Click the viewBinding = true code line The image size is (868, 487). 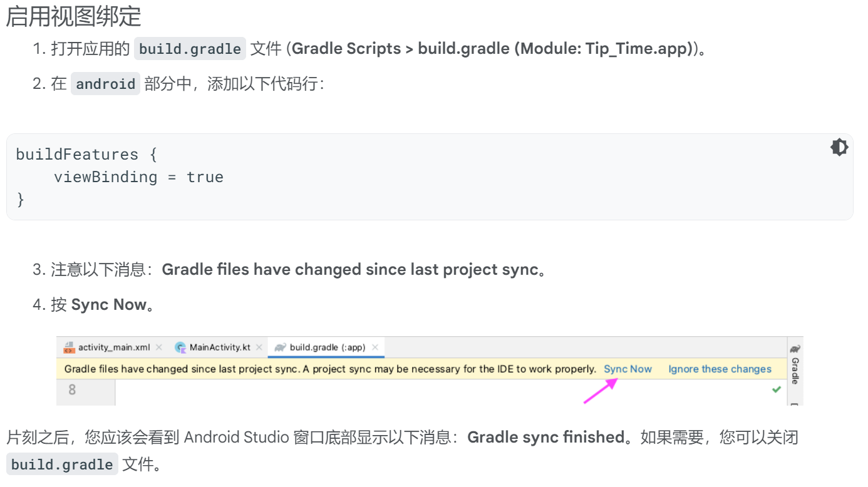point(138,177)
